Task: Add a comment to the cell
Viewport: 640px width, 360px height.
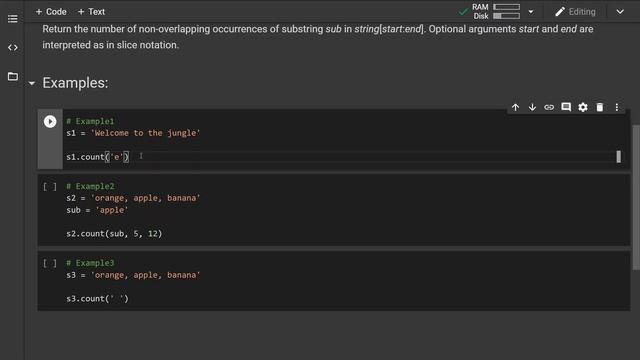Action: [x=566, y=107]
